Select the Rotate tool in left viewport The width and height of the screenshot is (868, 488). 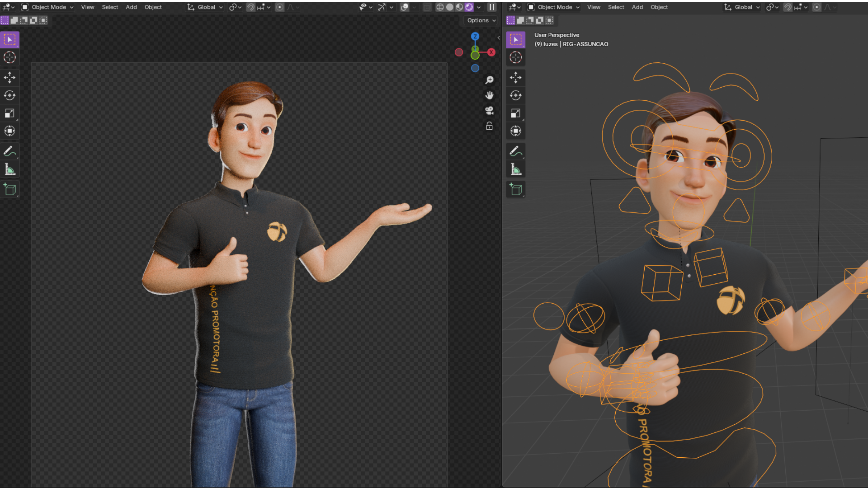click(9, 95)
